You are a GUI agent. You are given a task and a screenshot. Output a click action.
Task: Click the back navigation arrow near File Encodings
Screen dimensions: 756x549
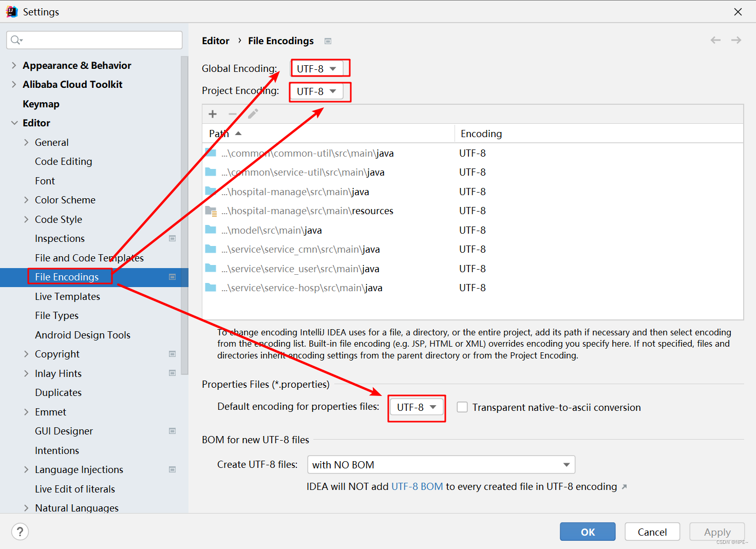[x=715, y=40]
